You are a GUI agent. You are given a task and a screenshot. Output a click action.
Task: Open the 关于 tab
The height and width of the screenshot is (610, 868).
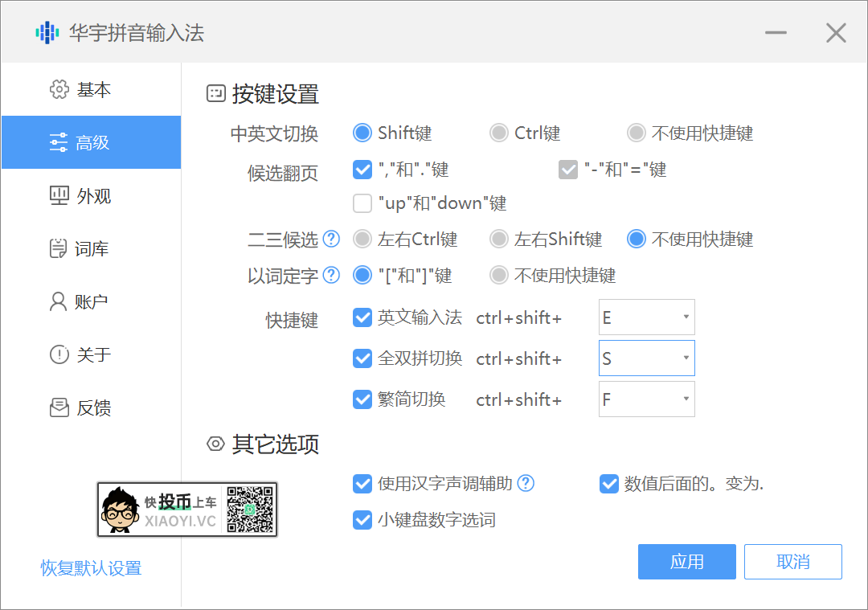coord(92,354)
